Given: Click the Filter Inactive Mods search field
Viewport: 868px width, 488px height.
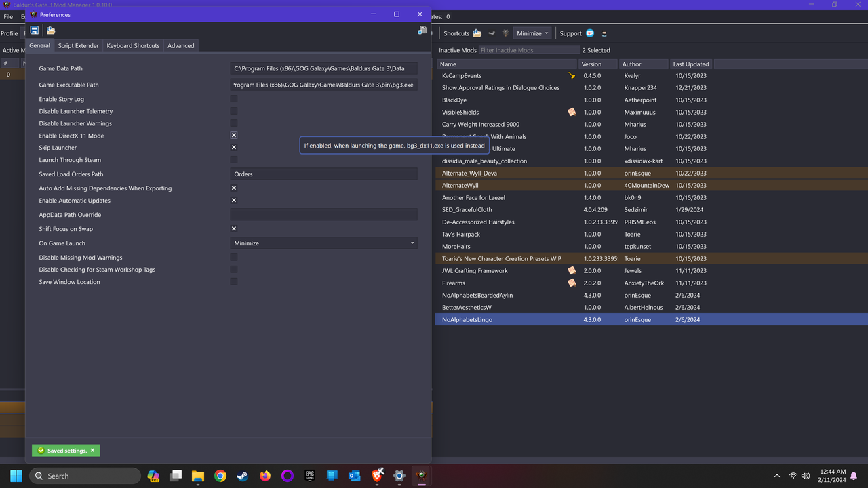Looking at the screenshot, I should pyautogui.click(x=529, y=49).
